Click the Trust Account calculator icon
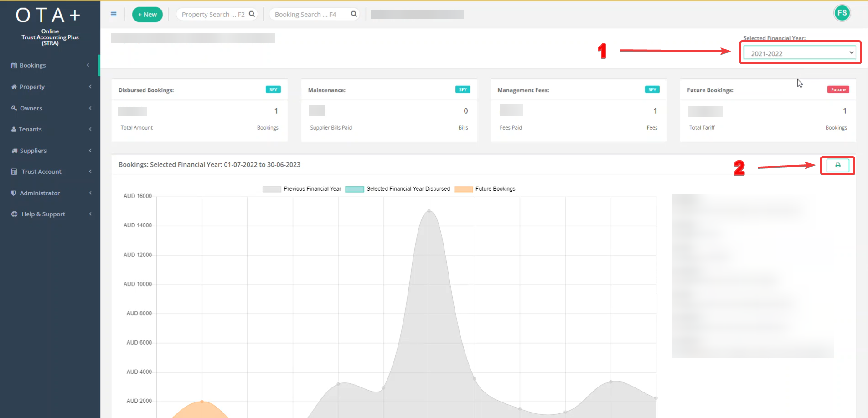Screen dimensions: 868x418 (14, 172)
